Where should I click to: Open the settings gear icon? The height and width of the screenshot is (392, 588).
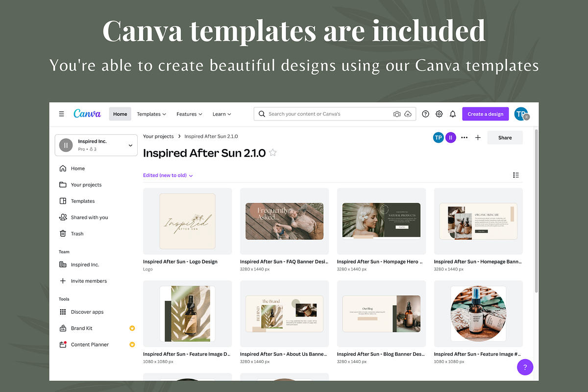439,114
